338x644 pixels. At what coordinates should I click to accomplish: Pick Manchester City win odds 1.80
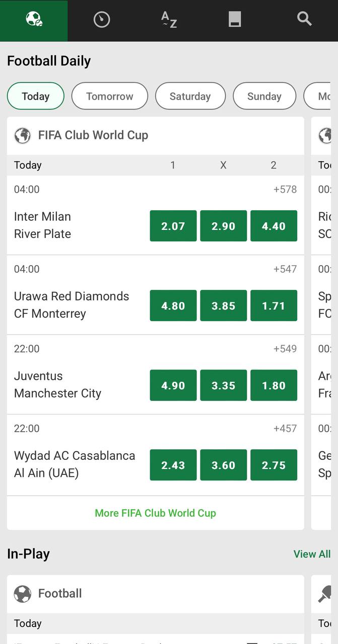(x=274, y=385)
